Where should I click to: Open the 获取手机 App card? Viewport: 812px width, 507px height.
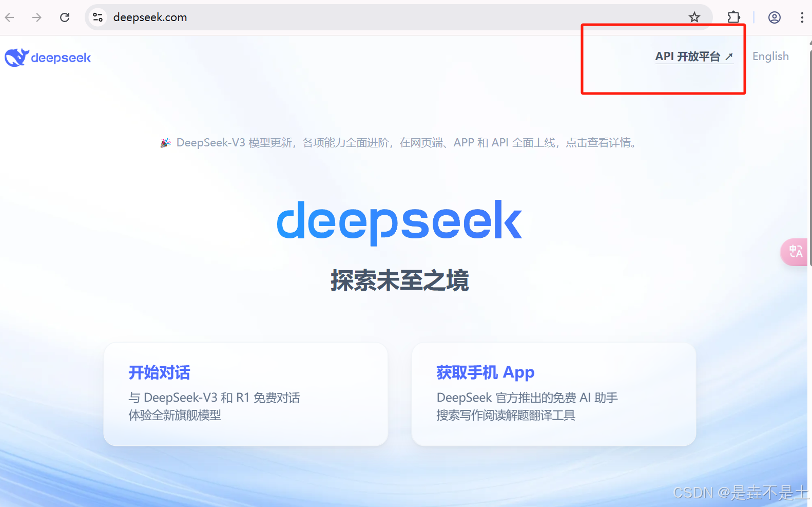pyautogui.click(x=554, y=394)
